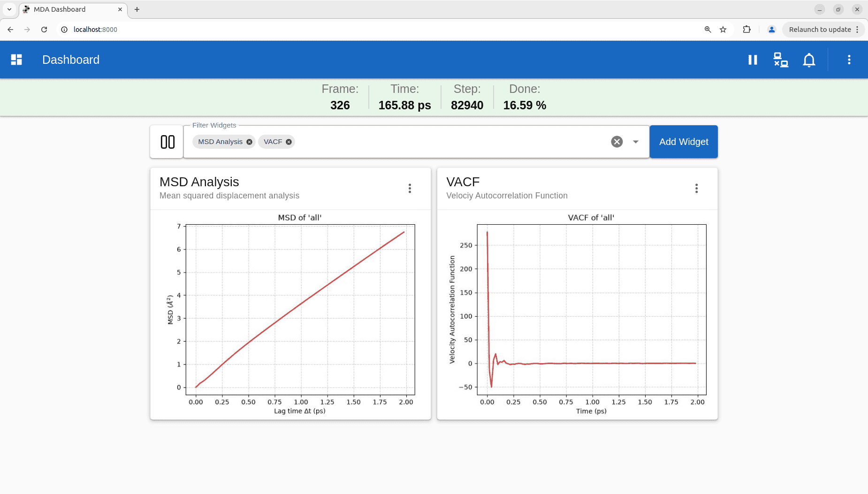Toggle the two-column layout icon button
This screenshot has height=494, width=868.
(167, 142)
